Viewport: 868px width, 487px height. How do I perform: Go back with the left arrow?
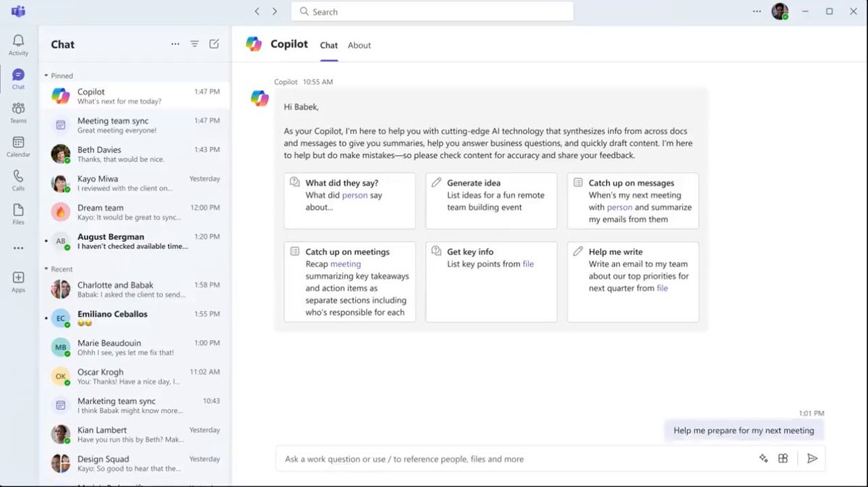pyautogui.click(x=257, y=12)
